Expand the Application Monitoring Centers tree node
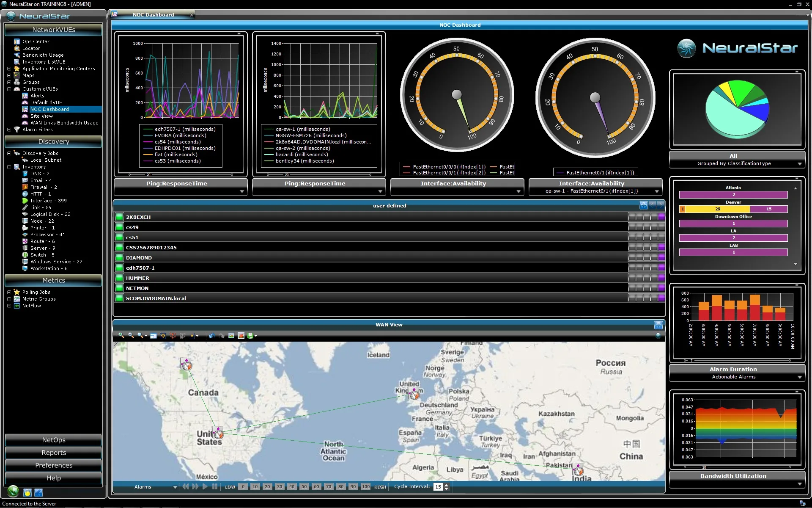Image resolution: width=812 pixels, height=508 pixels. coord(9,69)
